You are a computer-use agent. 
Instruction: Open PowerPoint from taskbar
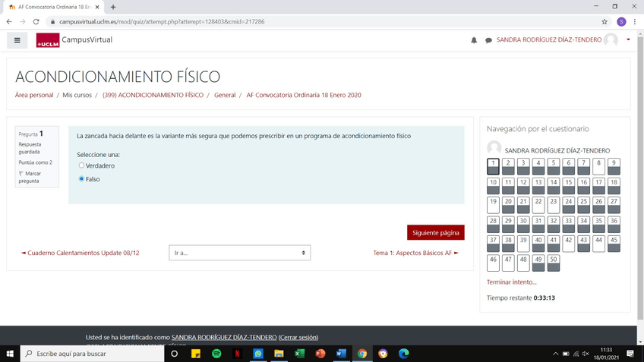(x=320, y=354)
